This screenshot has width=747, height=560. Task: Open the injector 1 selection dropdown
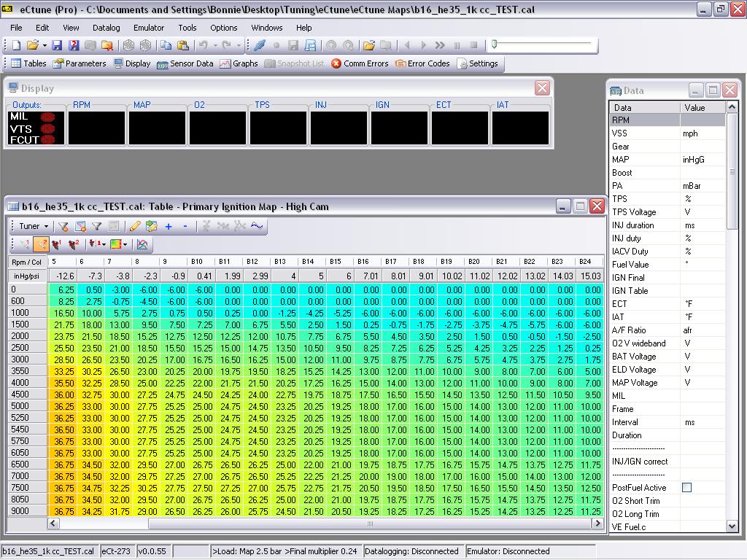(x=104, y=244)
